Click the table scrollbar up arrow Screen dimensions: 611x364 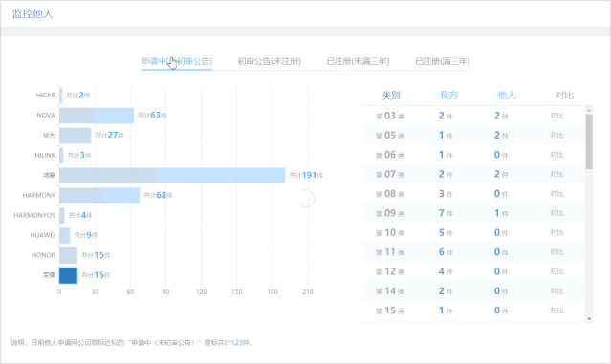(x=589, y=111)
